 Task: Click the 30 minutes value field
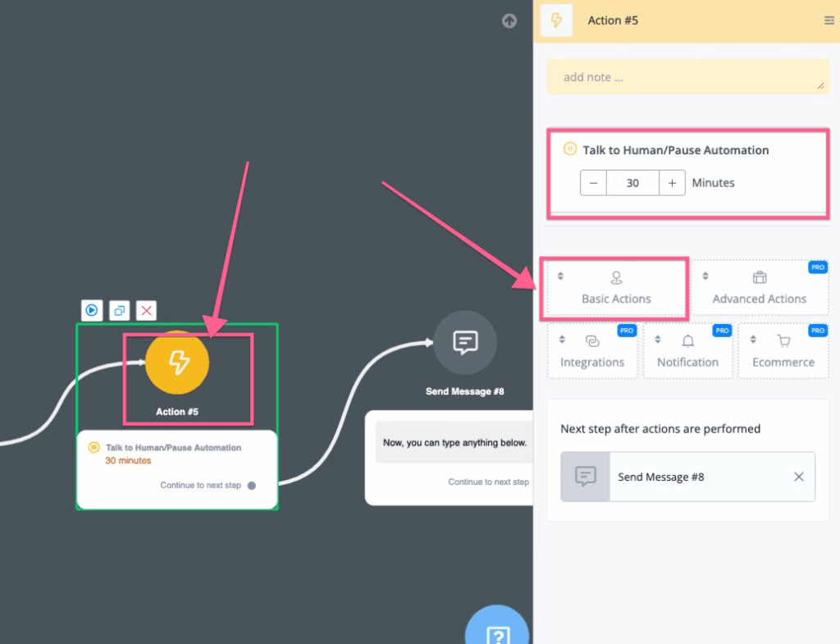[x=632, y=183]
